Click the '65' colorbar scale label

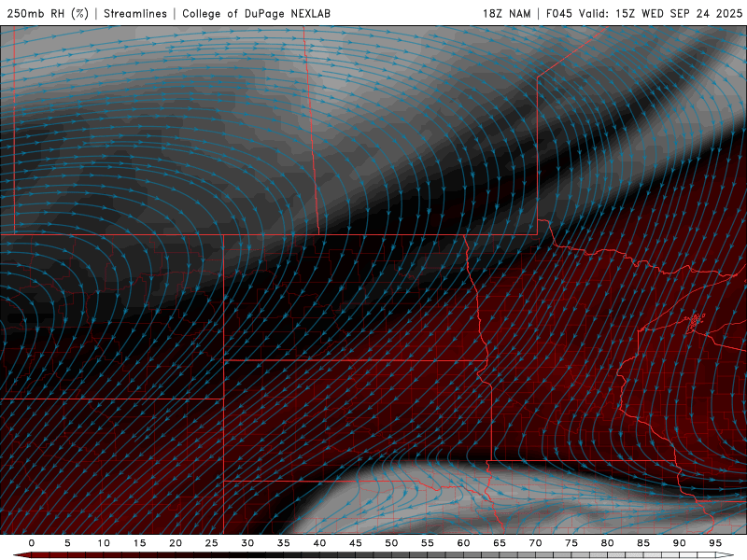(x=499, y=543)
